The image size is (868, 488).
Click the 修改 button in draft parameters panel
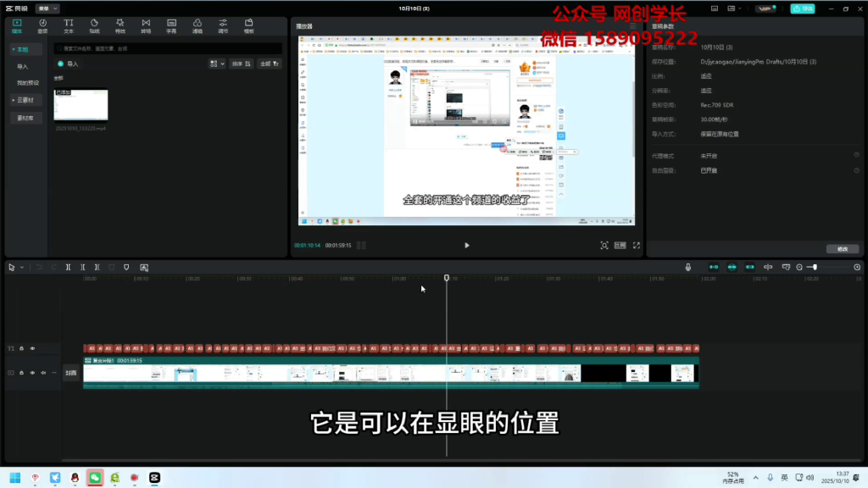click(x=841, y=248)
